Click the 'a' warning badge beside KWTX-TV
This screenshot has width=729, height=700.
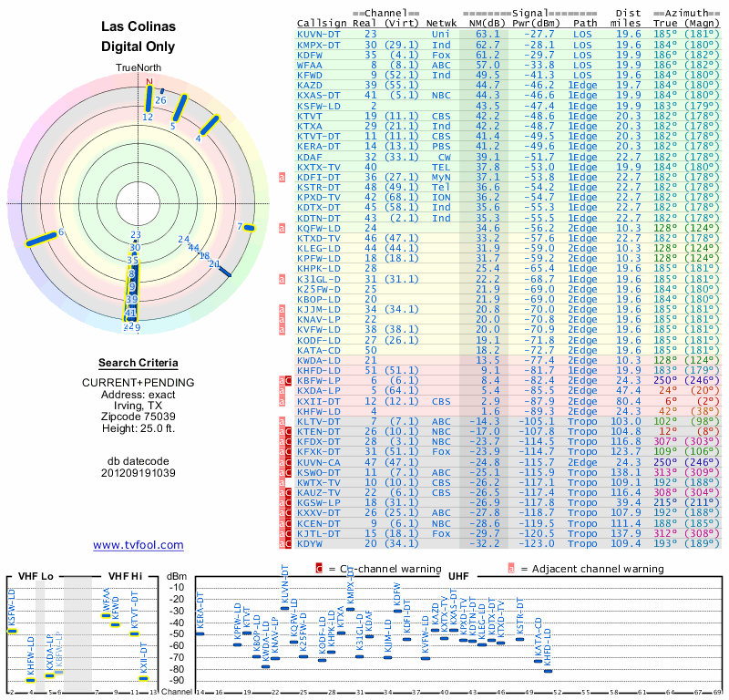coord(282,483)
